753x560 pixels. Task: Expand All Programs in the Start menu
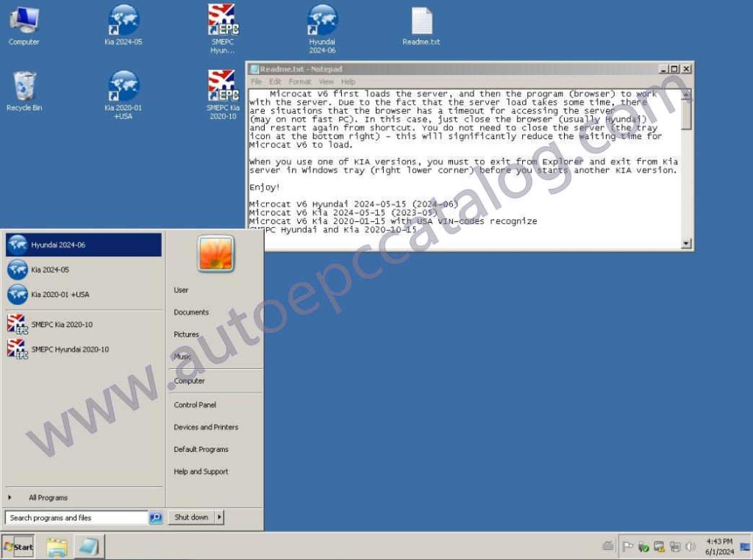[47, 497]
